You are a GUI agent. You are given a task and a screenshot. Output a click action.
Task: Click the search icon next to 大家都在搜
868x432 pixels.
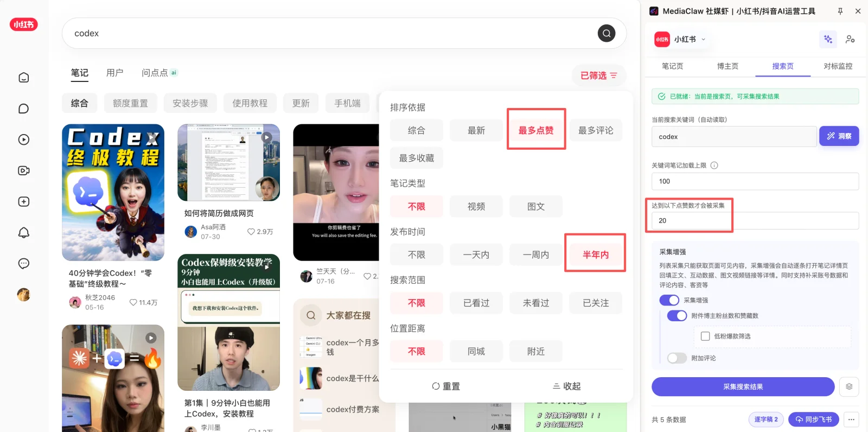pos(311,315)
